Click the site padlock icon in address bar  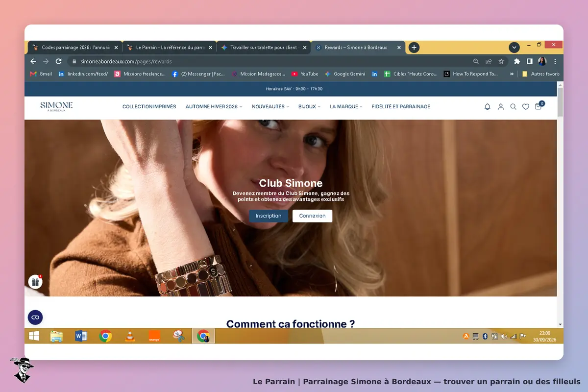(x=74, y=61)
